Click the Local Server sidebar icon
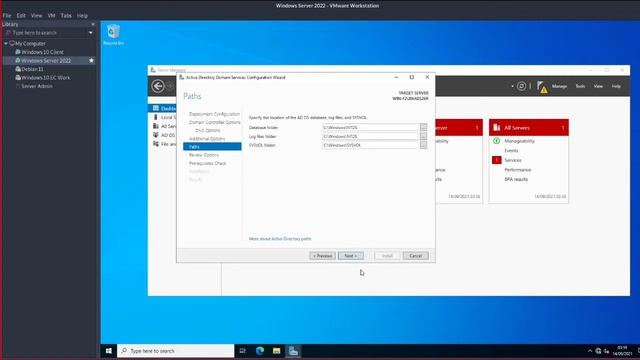Screen dimensions: 640x360 coord(156,117)
